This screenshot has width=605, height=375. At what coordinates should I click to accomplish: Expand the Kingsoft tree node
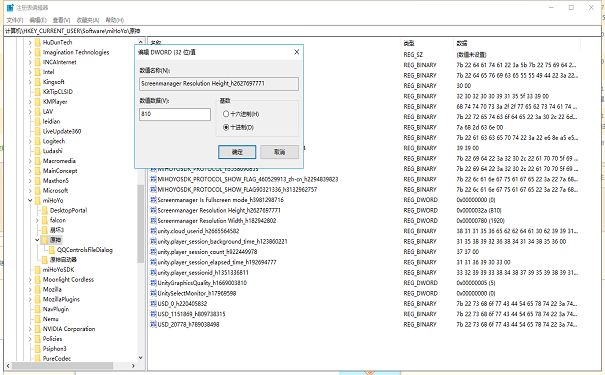[x=30, y=82]
